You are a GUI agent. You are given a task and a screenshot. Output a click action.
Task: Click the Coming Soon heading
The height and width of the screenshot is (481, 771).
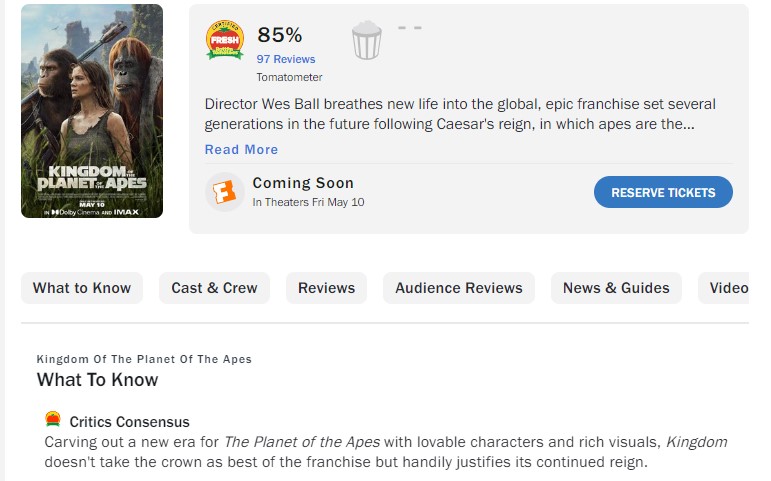303,183
